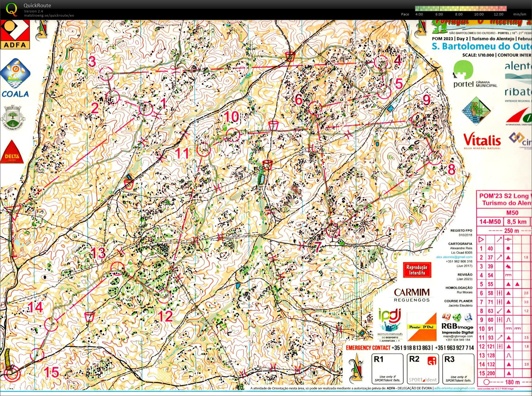
Task: Open the matstroeng.se/quickroute/en link
Action: click(x=49, y=15)
